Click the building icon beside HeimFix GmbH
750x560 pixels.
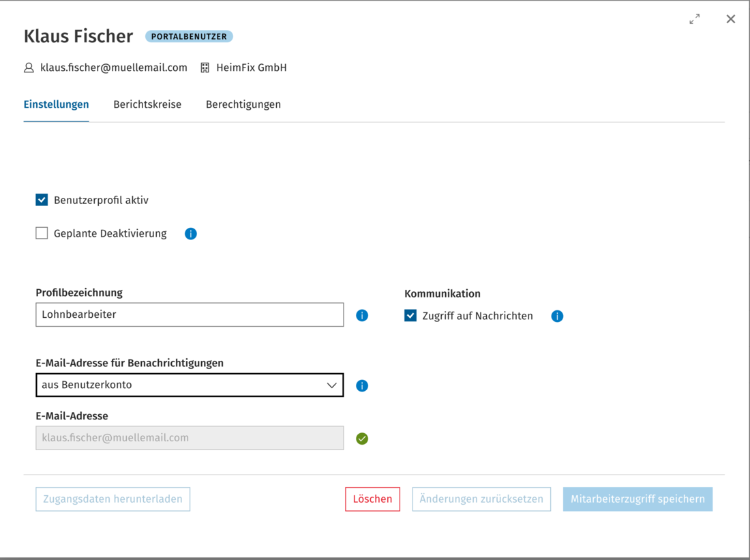[x=205, y=68]
